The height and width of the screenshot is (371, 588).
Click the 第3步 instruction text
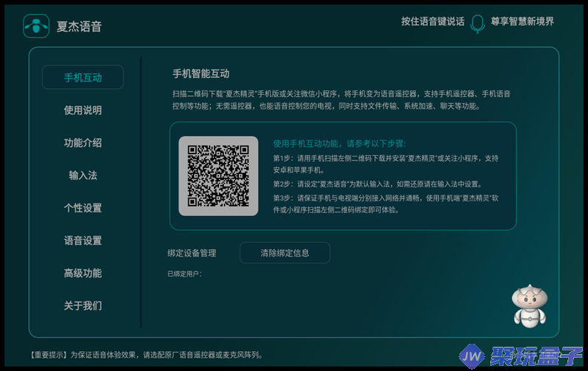click(385, 203)
